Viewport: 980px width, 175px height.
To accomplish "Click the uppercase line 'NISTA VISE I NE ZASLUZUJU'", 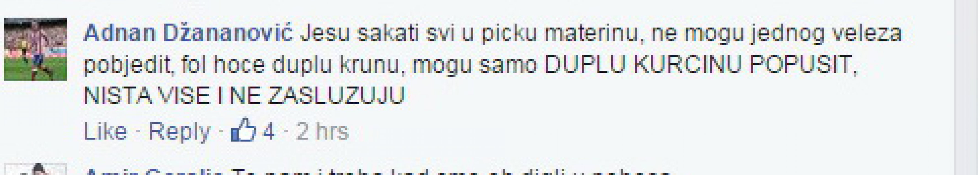I will 244,96.
